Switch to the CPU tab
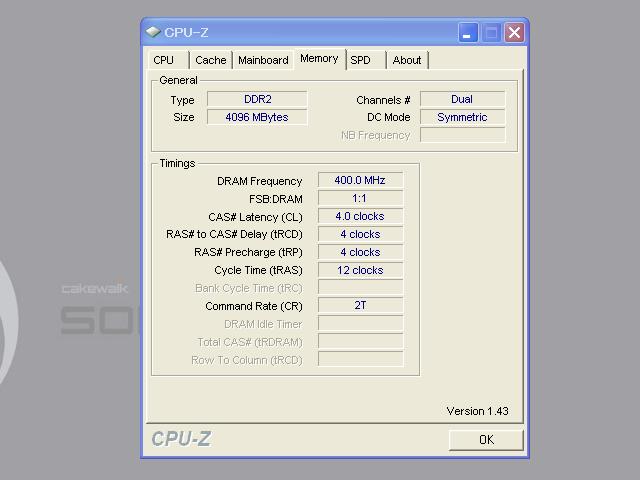This screenshot has height=480, width=640. (168, 60)
